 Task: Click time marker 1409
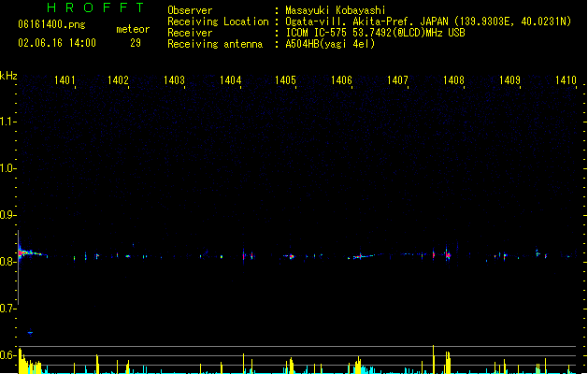pyautogui.click(x=510, y=80)
